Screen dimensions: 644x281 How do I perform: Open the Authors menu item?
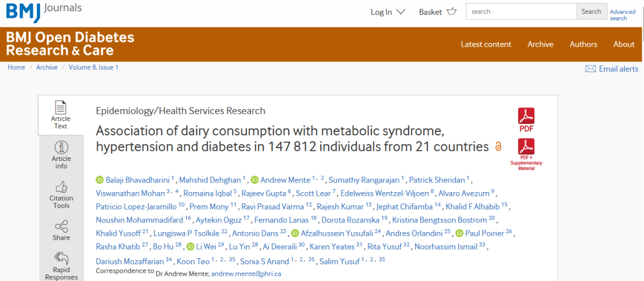(583, 44)
